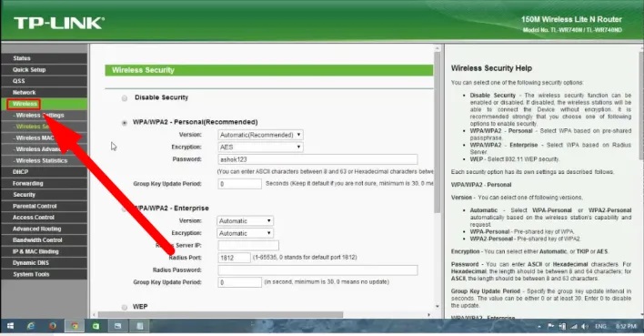Click the horizontal scrollbar right arrow

coord(428,315)
